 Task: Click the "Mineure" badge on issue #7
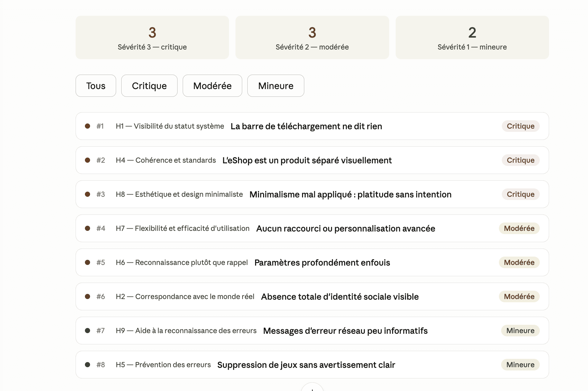(520, 331)
